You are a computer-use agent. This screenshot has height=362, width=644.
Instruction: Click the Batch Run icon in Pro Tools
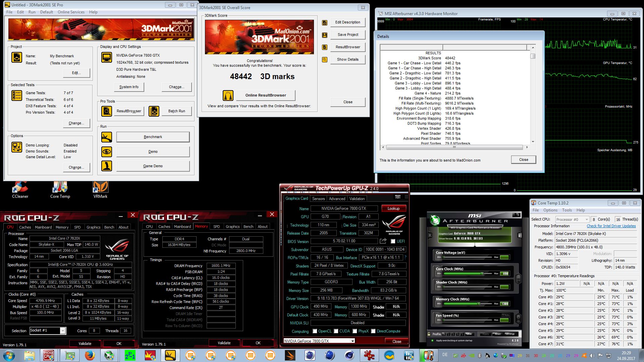[154, 111]
